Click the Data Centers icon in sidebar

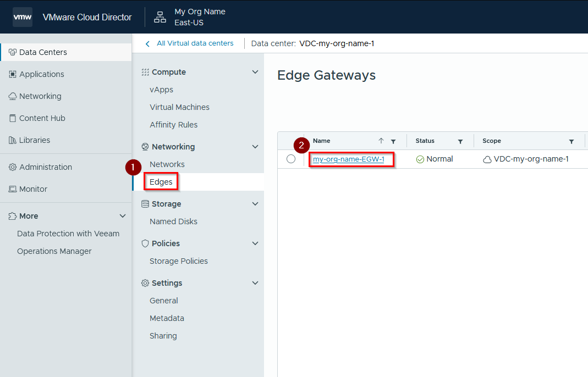(x=12, y=52)
